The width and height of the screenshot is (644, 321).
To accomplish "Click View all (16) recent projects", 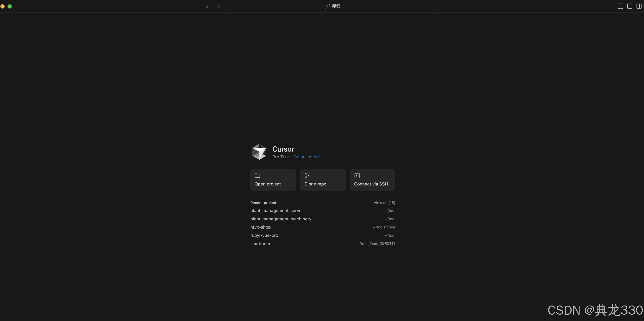I will pos(384,203).
